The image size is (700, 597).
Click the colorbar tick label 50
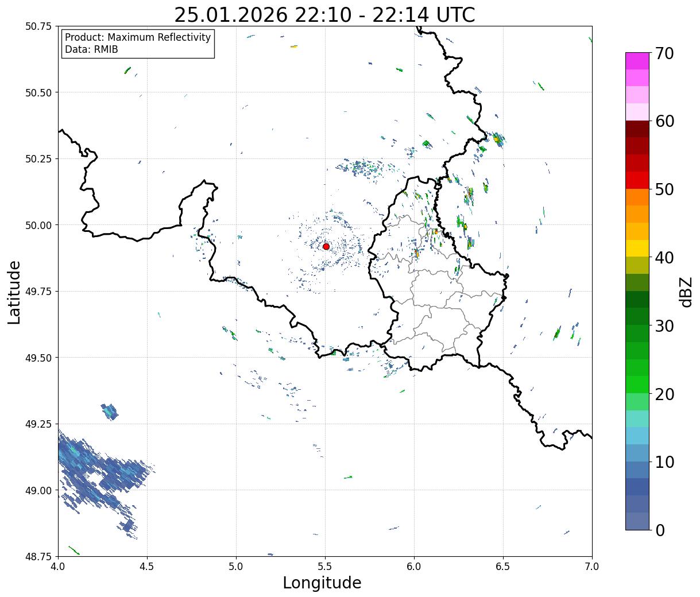(x=664, y=189)
